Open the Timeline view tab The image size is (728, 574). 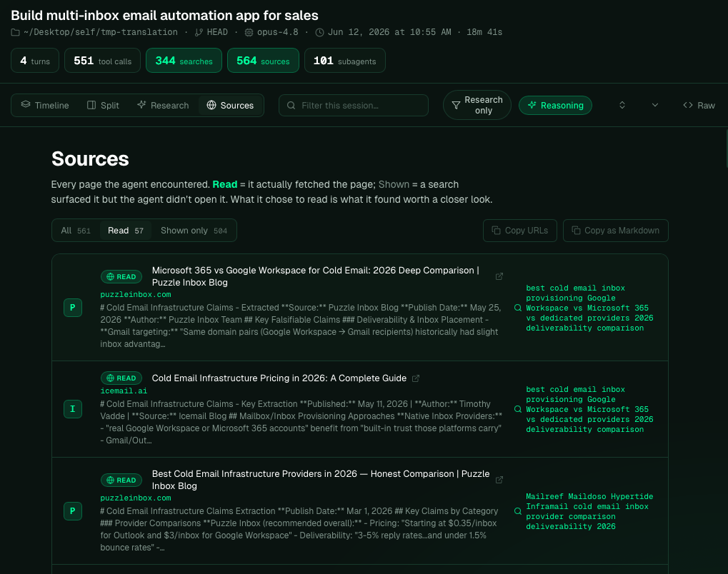point(45,106)
